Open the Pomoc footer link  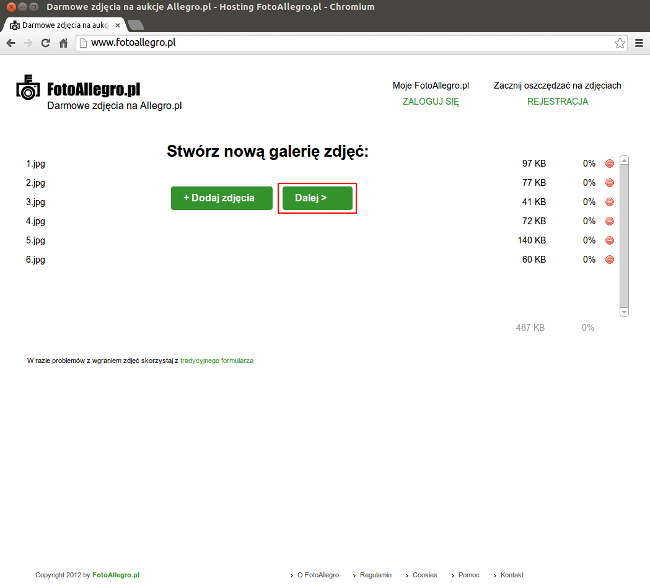click(469, 575)
